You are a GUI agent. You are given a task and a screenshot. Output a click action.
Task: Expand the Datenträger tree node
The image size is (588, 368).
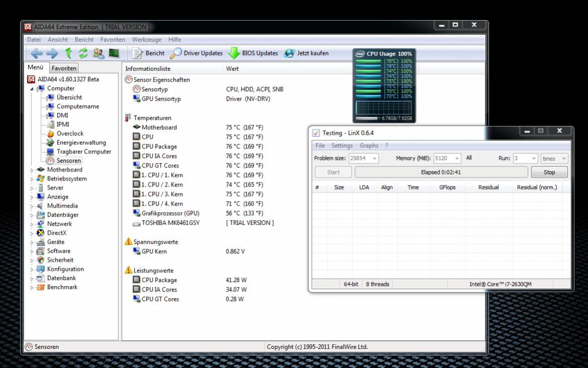(x=32, y=215)
